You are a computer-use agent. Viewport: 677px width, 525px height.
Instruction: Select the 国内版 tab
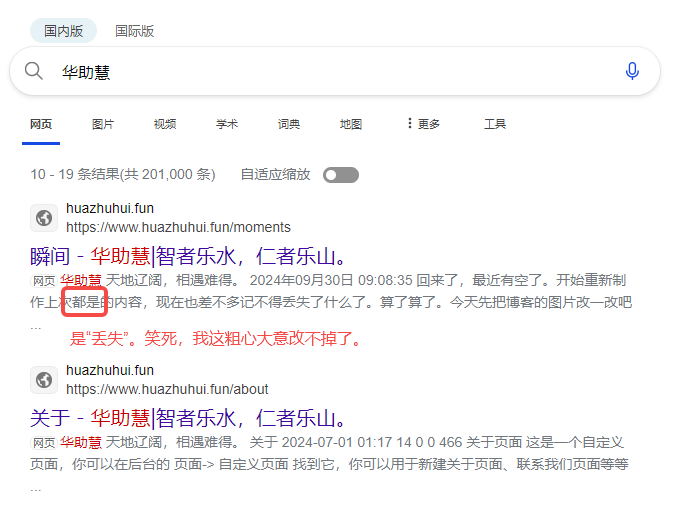click(x=63, y=31)
